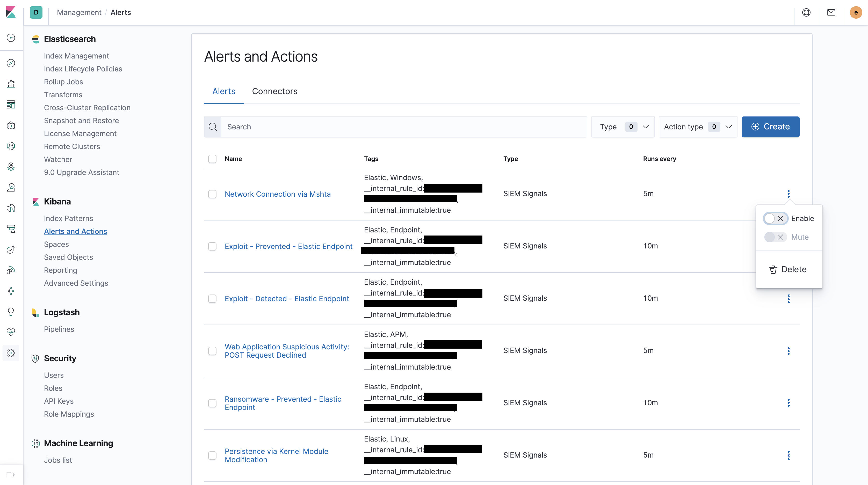Switch to the Connectors tab
Screen dimensions: 868x485
pyautogui.click(x=275, y=91)
